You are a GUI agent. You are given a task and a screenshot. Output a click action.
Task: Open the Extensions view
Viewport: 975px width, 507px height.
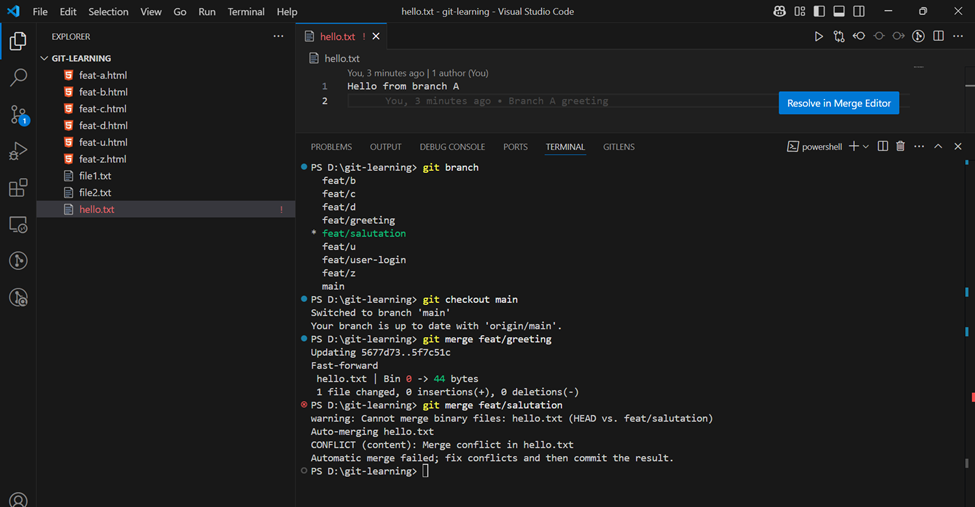point(18,188)
